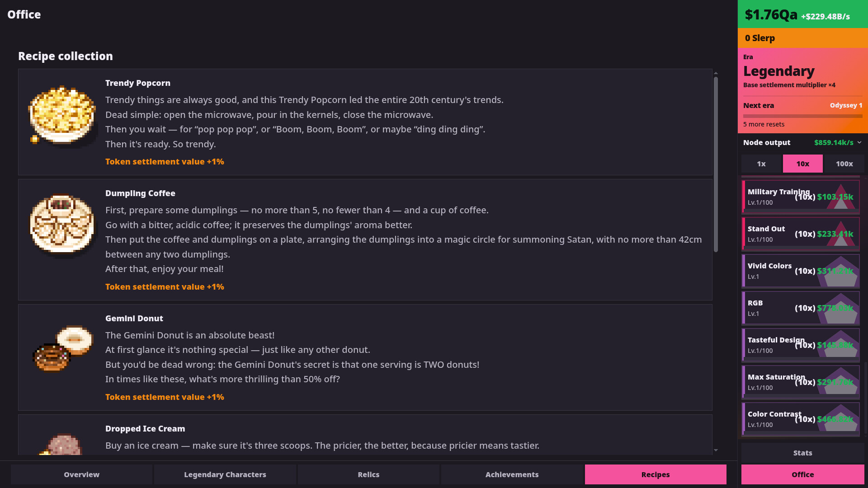Click the recipe list scroll-down arrow
This screenshot has height=488, width=868.
pos(716,450)
